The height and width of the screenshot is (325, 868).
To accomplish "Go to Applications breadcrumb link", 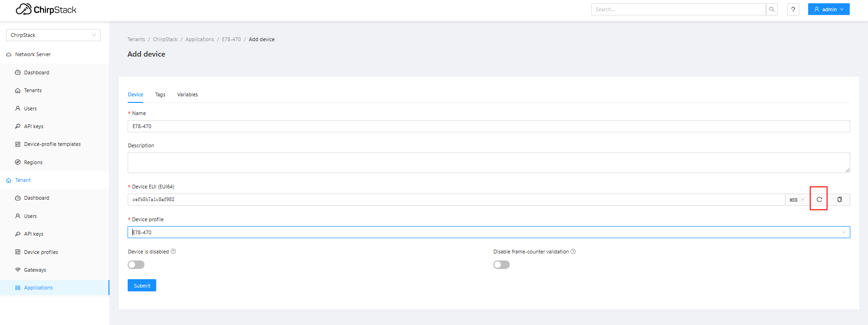I will coord(200,39).
